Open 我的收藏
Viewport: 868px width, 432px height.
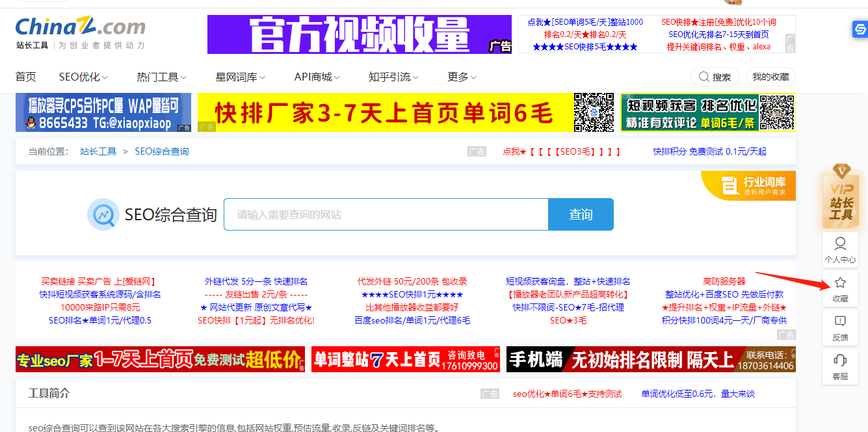770,77
